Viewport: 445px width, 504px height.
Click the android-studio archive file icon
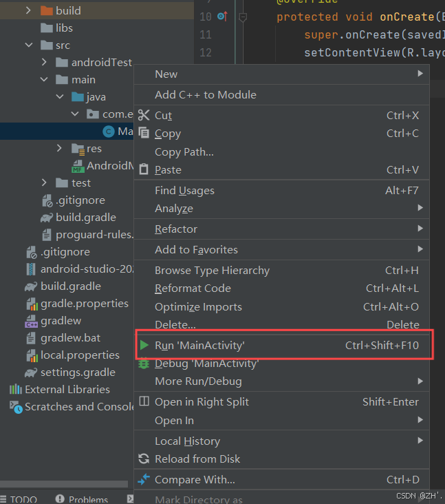(31, 269)
